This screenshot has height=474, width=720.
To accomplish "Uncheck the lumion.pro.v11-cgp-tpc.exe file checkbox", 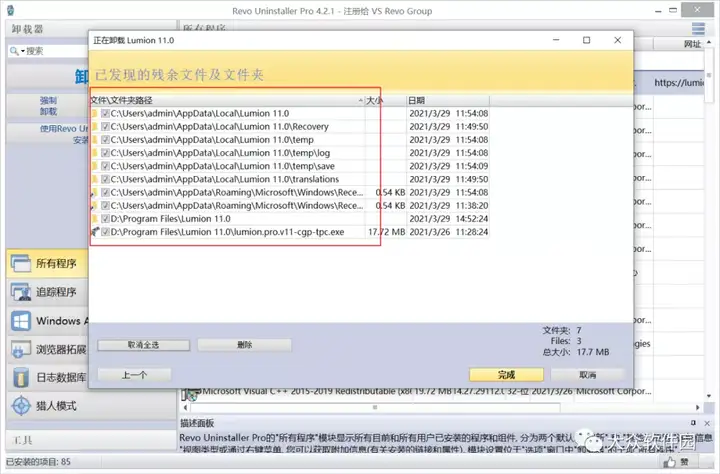I will 105,232.
